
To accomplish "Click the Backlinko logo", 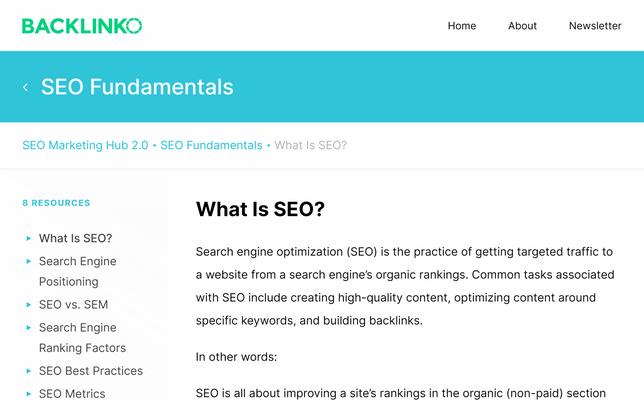I will [82, 25].
